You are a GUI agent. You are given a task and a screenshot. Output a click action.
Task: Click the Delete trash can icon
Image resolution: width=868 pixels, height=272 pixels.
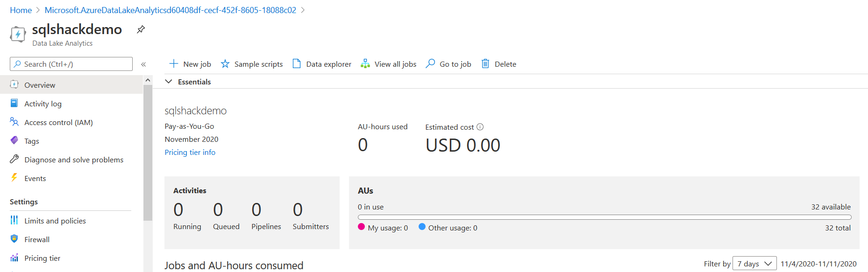coord(485,63)
